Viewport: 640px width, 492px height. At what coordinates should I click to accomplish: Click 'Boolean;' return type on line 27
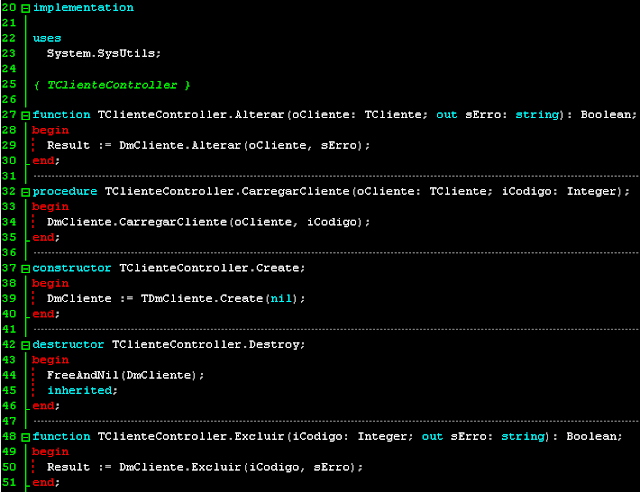tap(609, 115)
